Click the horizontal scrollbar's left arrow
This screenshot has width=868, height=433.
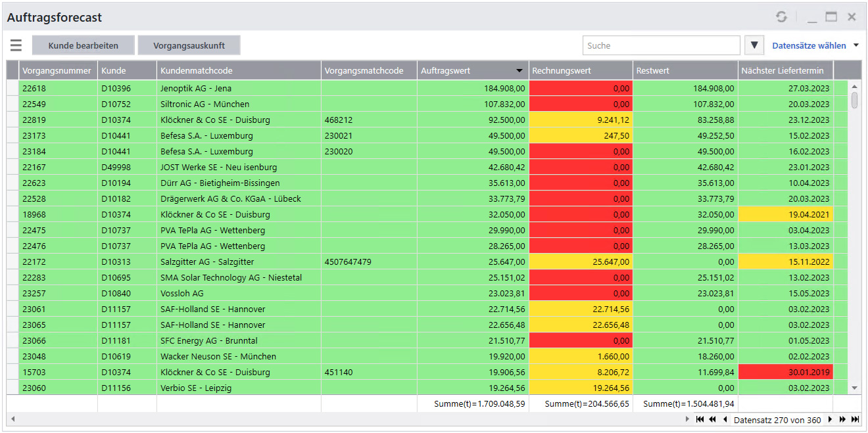point(12,419)
